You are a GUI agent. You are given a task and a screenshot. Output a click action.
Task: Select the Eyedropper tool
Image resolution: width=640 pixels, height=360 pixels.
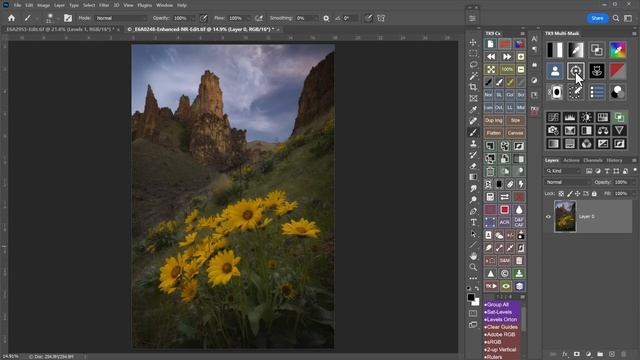[x=473, y=109]
